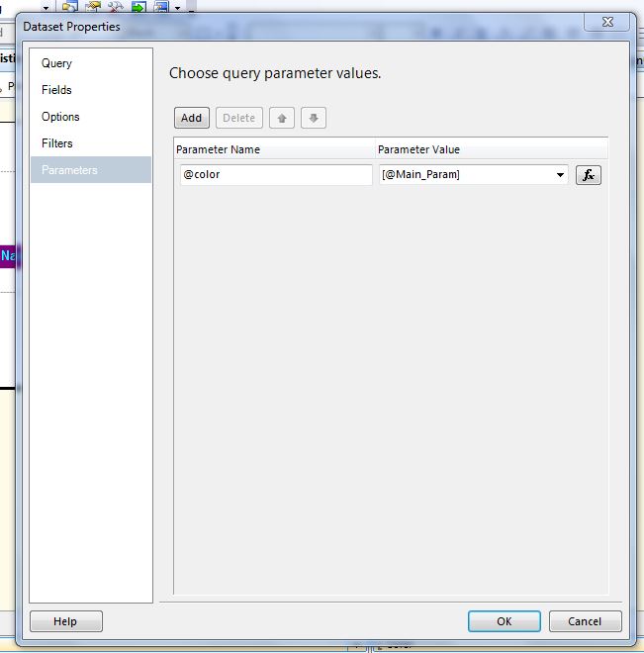The image size is (644, 653).
Task: Expand the Parameter Value dropdown
Action: click(x=561, y=175)
